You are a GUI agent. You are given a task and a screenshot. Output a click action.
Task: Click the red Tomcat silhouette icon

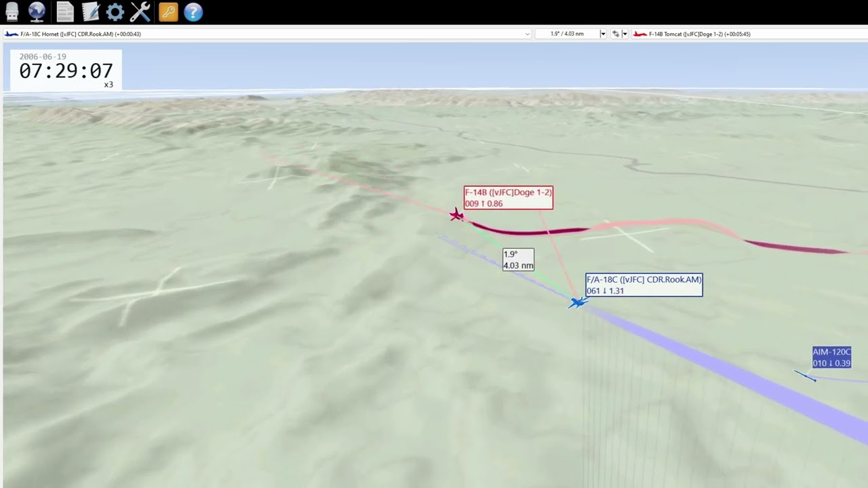click(639, 34)
